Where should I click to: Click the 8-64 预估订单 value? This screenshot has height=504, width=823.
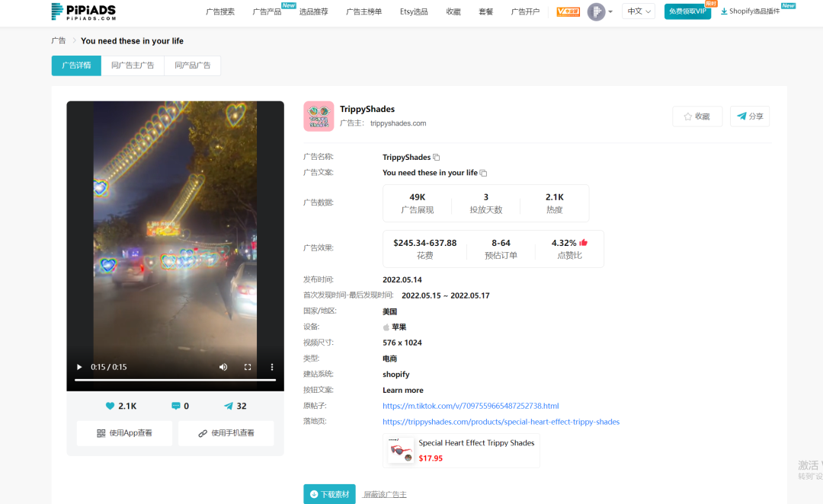click(501, 243)
